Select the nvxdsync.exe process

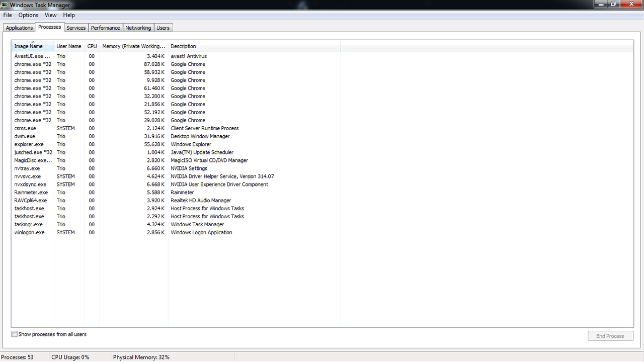pyautogui.click(x=176, y=185)
